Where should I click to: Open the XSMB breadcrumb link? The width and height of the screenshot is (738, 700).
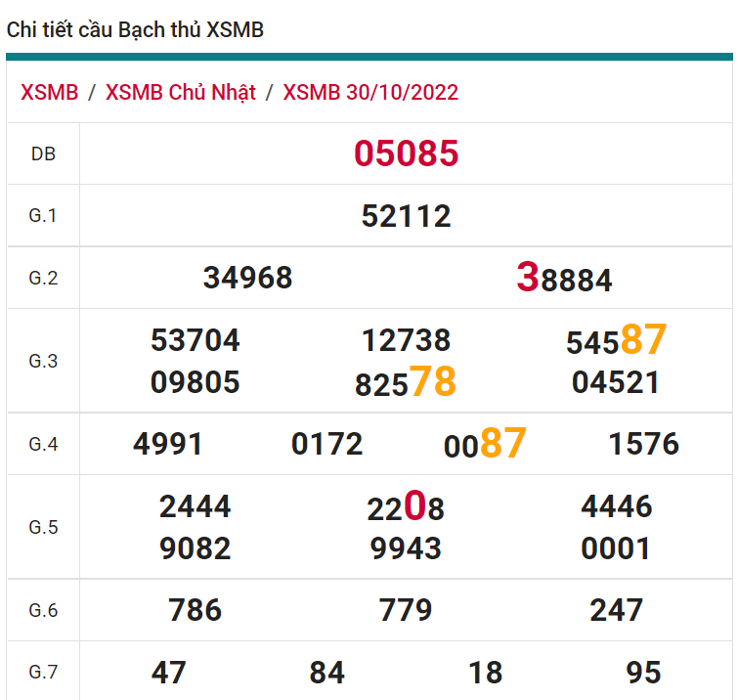50,92
